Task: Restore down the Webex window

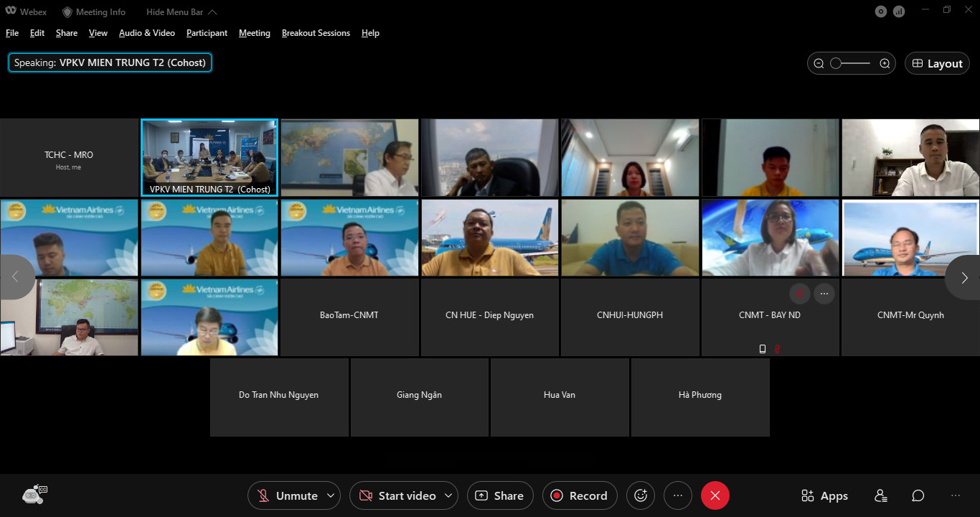Action: point(947,10)
